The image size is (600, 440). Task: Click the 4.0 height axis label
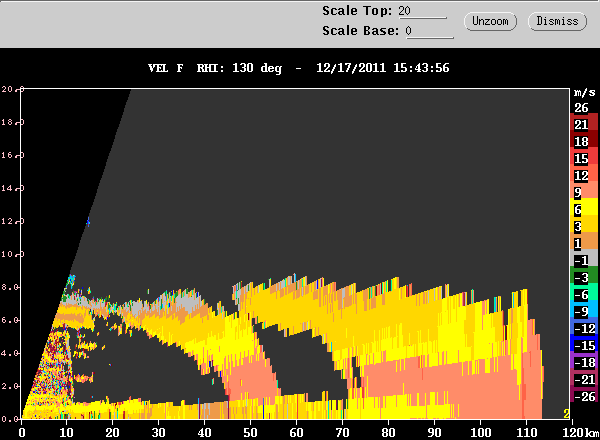[x=9, y=353]
